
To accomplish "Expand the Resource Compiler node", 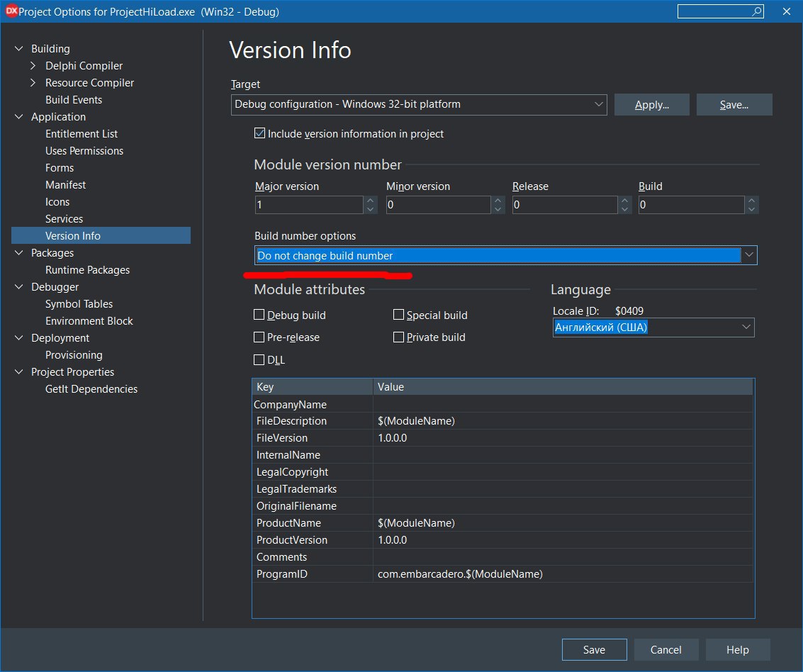I will click(x=33, y=82).
